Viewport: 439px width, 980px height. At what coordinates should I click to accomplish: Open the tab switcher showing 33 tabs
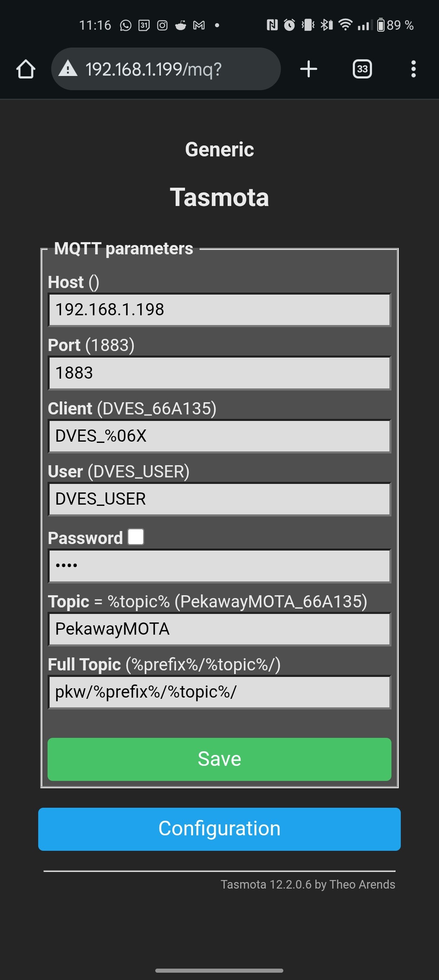point(362,69)
